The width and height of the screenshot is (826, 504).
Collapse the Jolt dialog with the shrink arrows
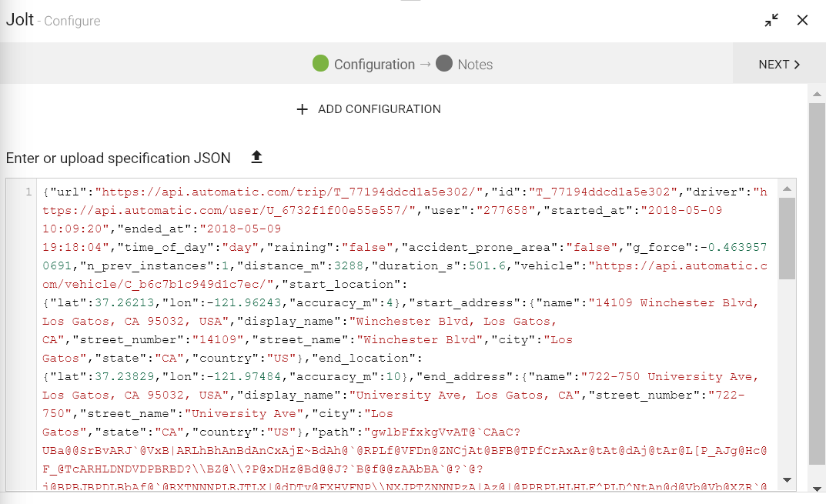point(771,20)
